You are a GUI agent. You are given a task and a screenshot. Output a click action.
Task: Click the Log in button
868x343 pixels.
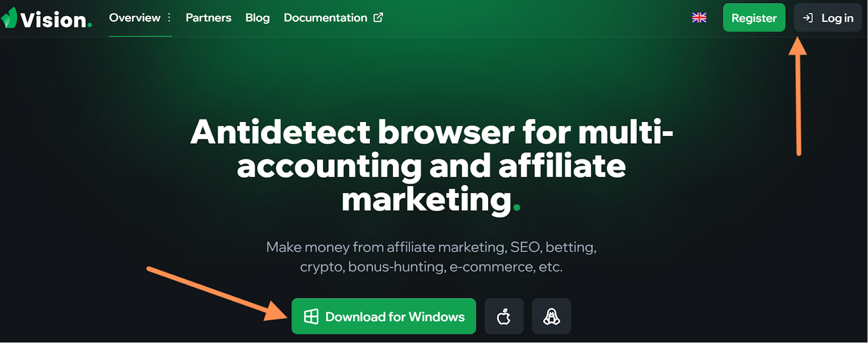[x=828, y=17]
